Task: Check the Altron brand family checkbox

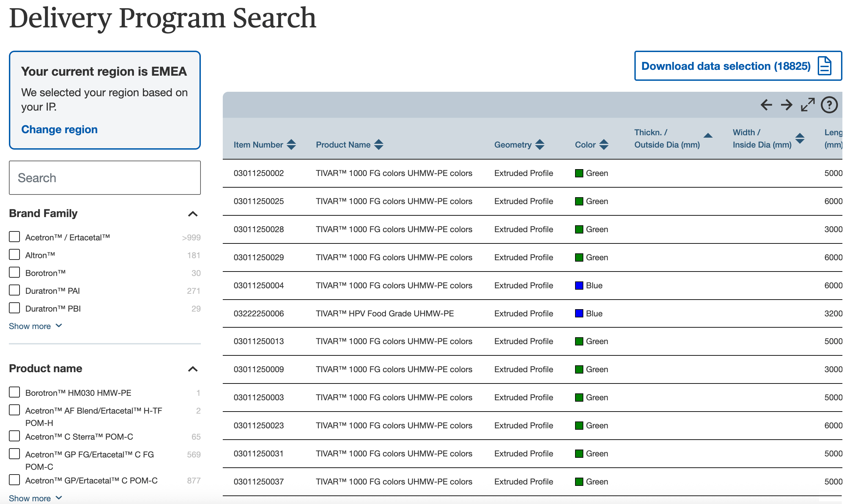Action: tap(14, 255)
